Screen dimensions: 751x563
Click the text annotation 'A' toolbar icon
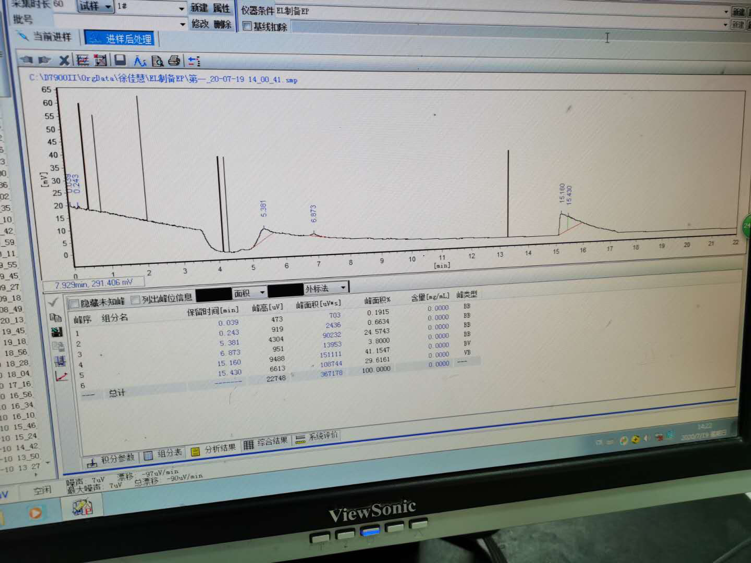[139, 61]
